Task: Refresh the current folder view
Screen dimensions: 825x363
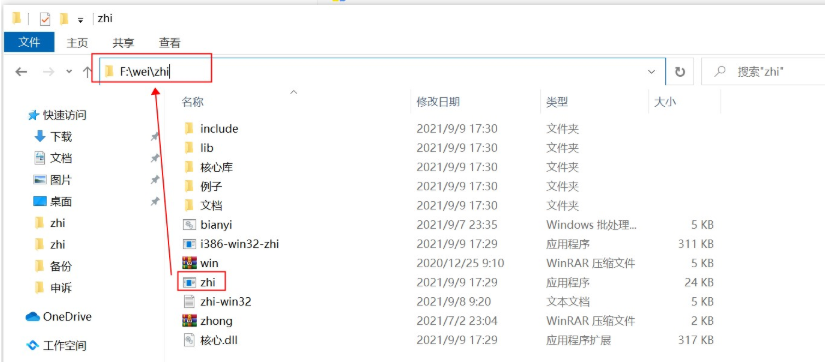Action: (x=680, y=72)
